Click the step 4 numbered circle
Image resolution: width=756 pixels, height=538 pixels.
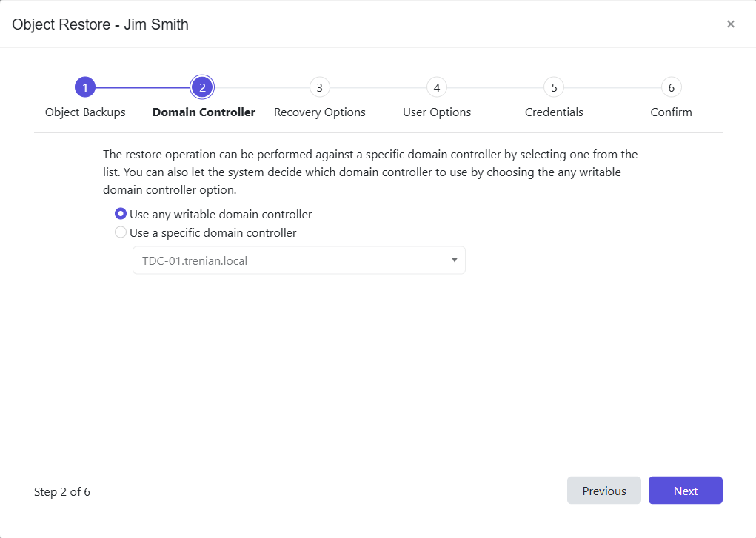[x=436, y=87]
